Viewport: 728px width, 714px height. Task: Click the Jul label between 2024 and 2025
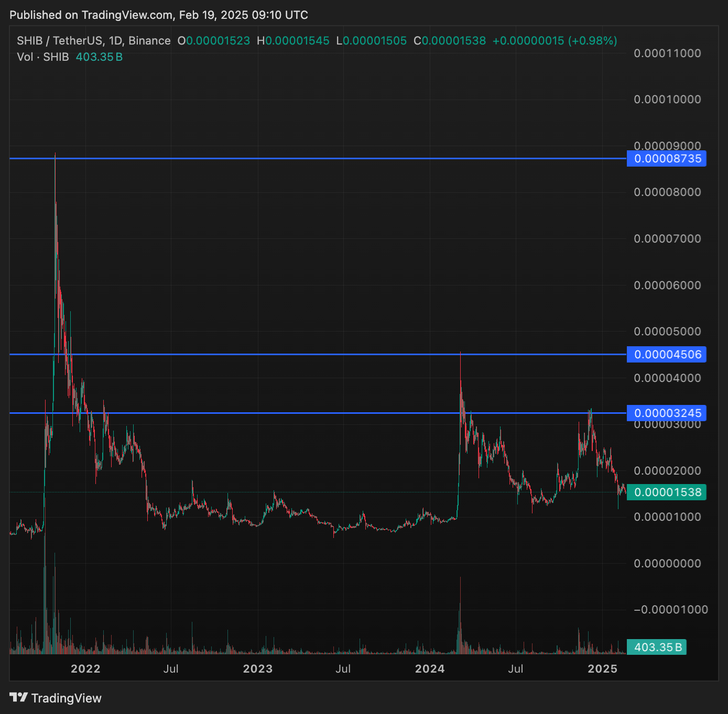click(x=516, y=668)
